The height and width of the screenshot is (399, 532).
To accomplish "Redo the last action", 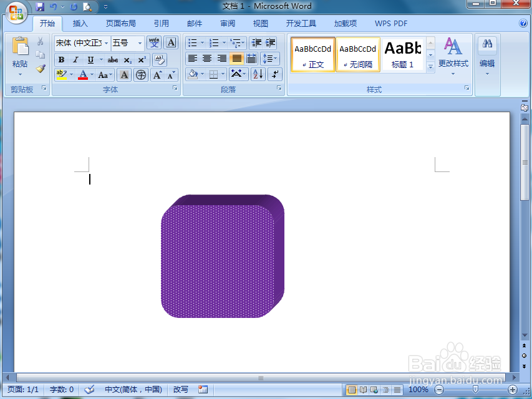I will 74,6.
